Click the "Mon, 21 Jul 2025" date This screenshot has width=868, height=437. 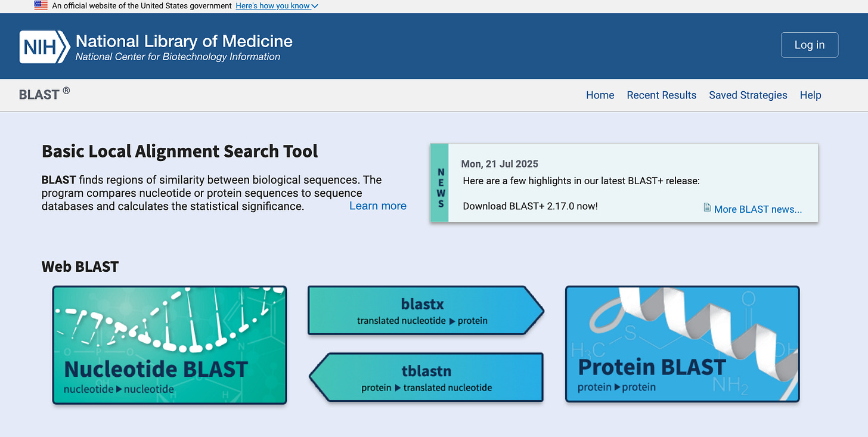pyautogui.click(x=500, y=164)
